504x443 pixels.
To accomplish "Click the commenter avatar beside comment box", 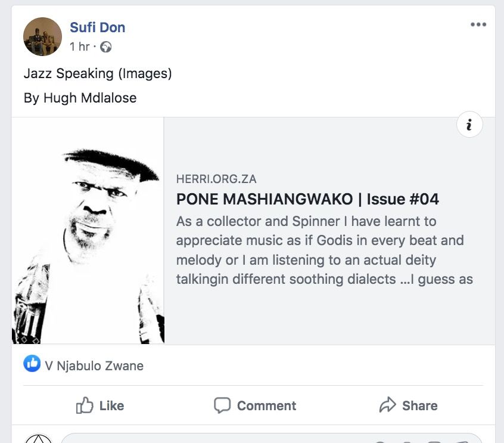I will [38, 439].
